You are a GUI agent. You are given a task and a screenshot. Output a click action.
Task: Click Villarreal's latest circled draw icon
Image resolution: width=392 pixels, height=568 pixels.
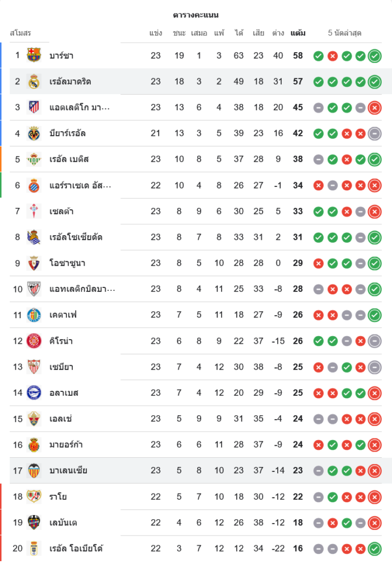point(374,133)
